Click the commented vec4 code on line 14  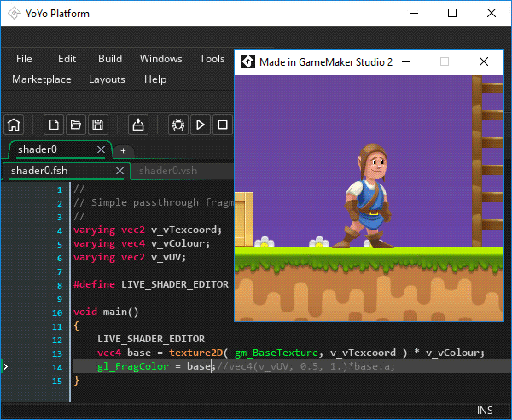point(306,366)
